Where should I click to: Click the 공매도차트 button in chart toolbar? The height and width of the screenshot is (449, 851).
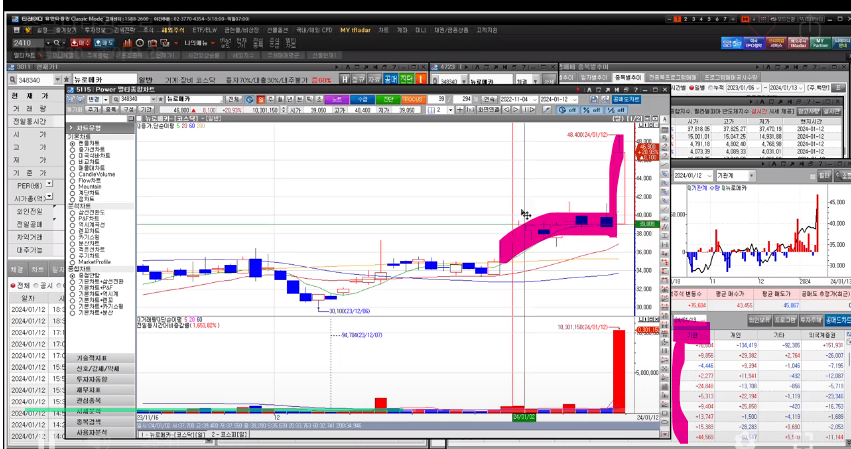627,99
